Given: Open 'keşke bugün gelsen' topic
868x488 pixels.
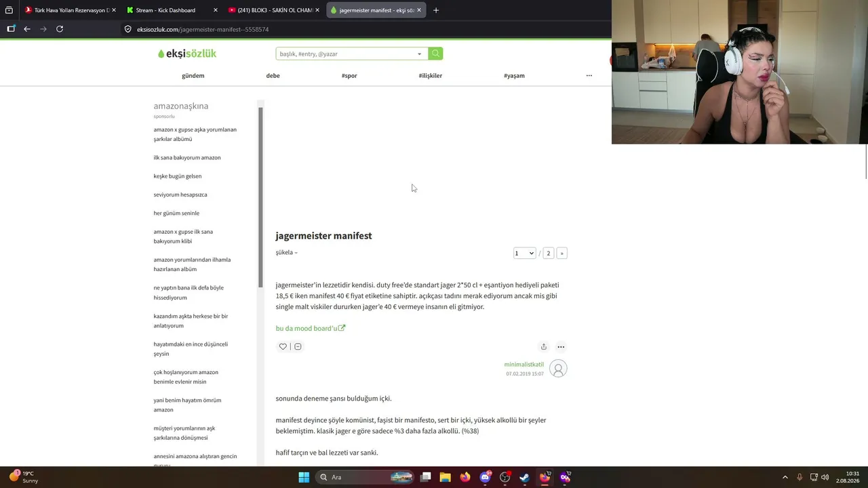Looking at the screenshot, I should click(178, 176).
